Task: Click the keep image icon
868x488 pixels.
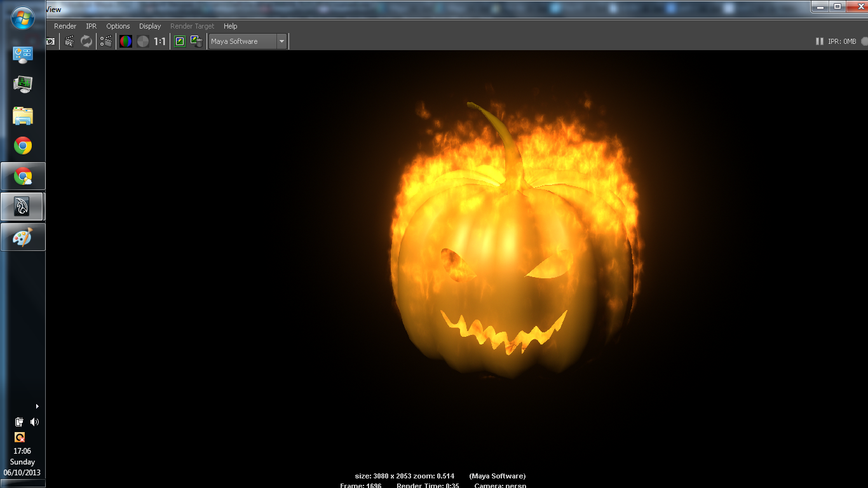Action: (180, 41)
